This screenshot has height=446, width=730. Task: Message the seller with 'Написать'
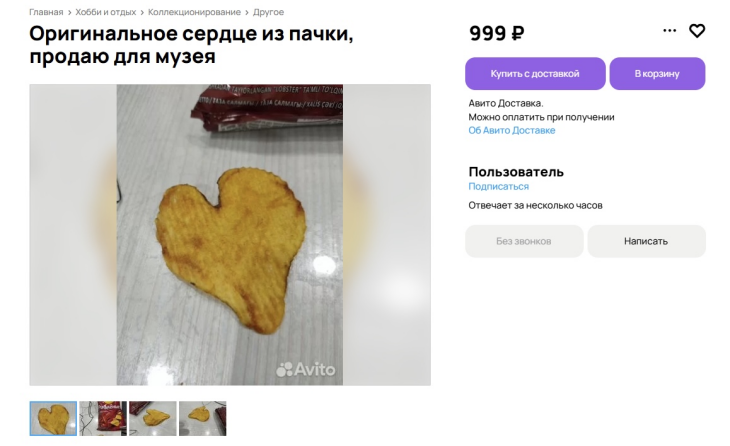tap(646, 241)
